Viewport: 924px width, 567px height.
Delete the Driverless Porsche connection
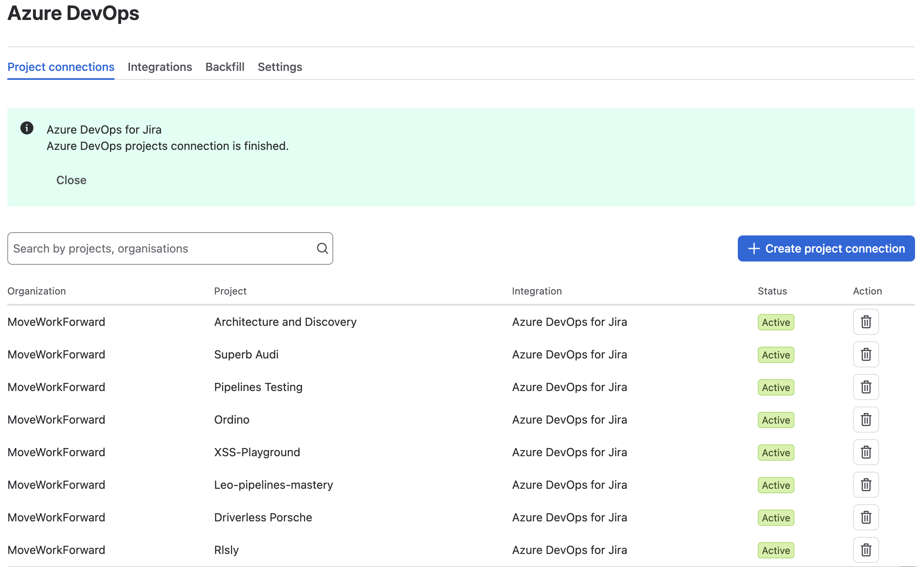pyautogui.click(x=866, y=517)
